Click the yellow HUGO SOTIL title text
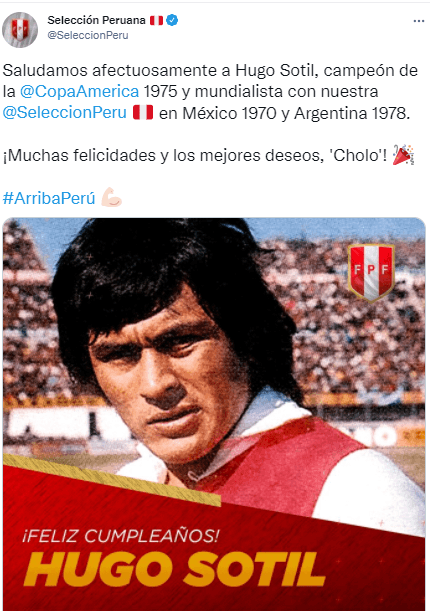The image size is (430, 611). (x=174, y=569)
